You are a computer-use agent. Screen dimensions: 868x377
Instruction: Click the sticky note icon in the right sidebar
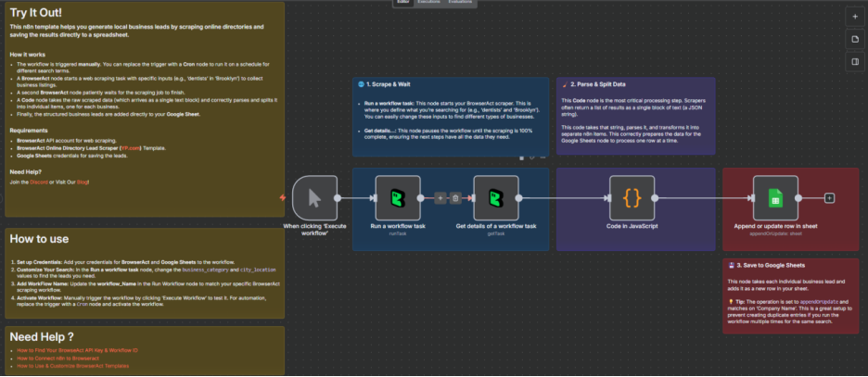click(854, 39)
